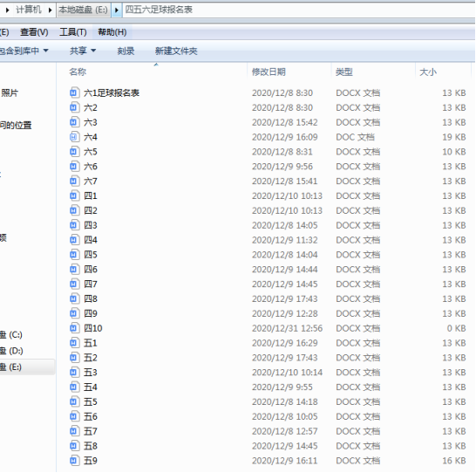This screenshot has height=473, width=476.
Task: Sort by the 大小 column header
Action: coord(428,72)
